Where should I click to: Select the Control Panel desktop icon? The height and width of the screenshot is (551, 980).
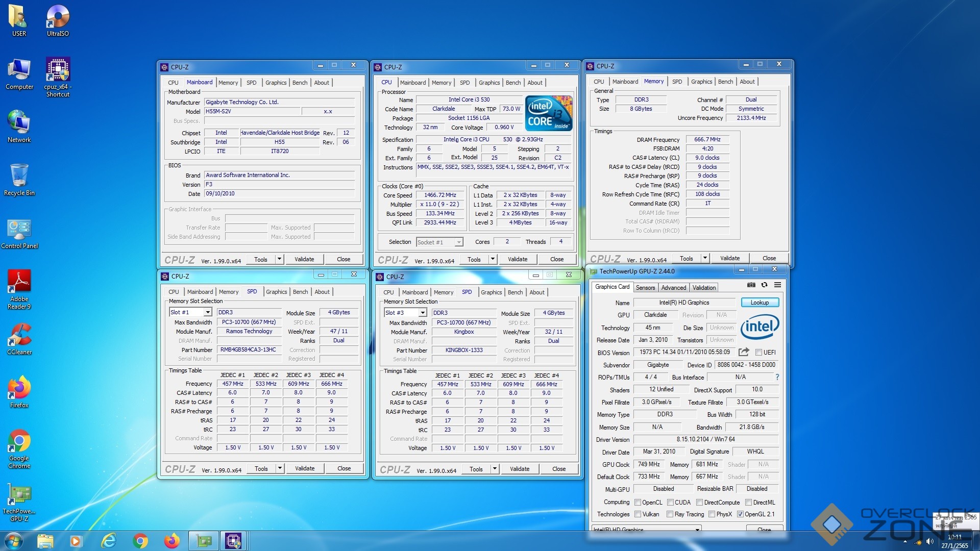point(19,234)
